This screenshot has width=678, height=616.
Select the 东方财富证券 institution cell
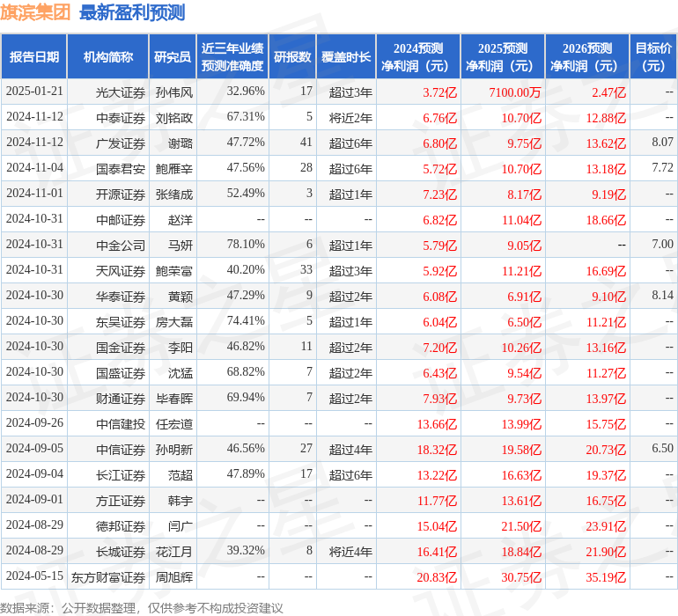[x=108, y=576]
